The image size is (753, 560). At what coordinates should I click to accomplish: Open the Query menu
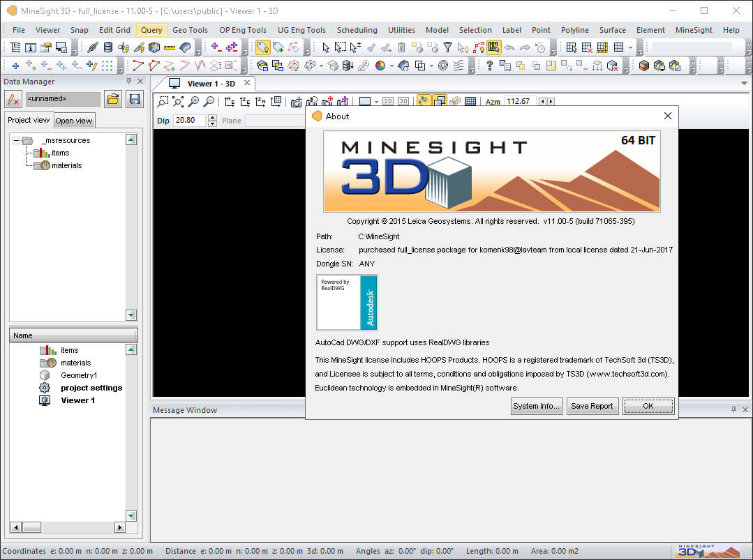[151, 30]
